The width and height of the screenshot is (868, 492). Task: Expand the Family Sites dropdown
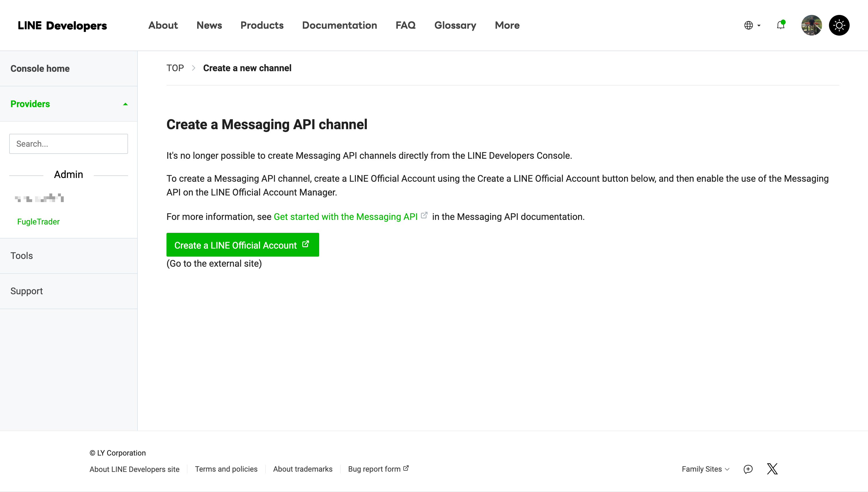[706, 469]
